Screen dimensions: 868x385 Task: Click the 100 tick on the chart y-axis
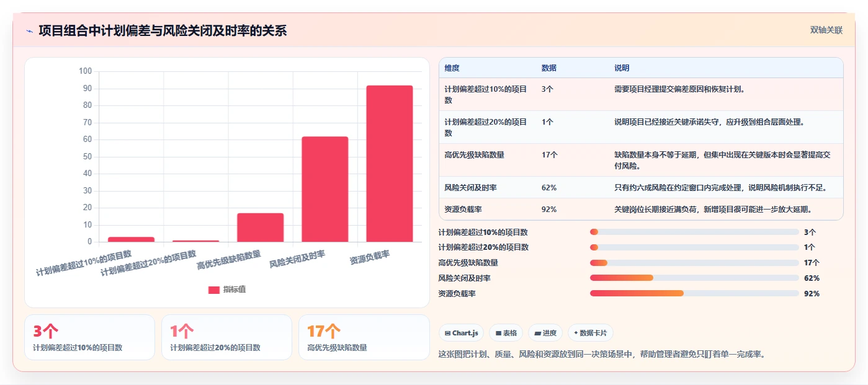[x=85, y=71]
